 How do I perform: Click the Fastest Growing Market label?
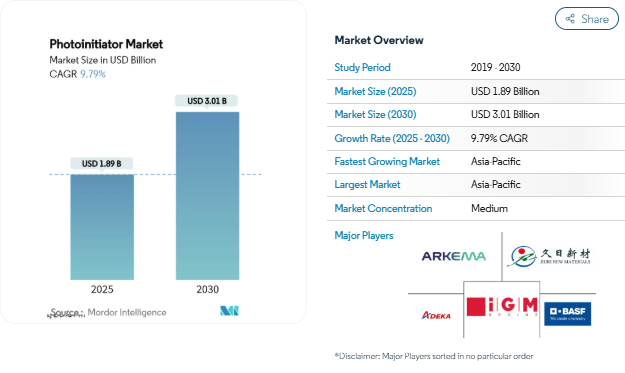(x=387, y=161)
